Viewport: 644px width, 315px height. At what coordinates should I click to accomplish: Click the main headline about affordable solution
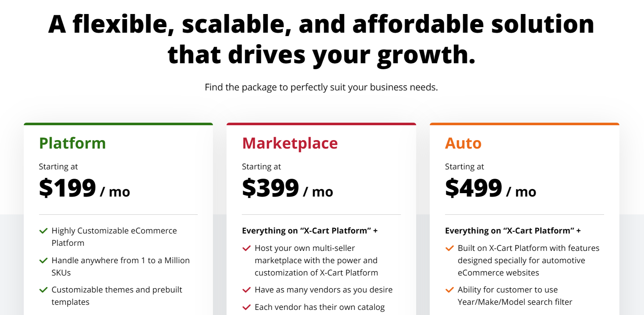click(322, 39)
